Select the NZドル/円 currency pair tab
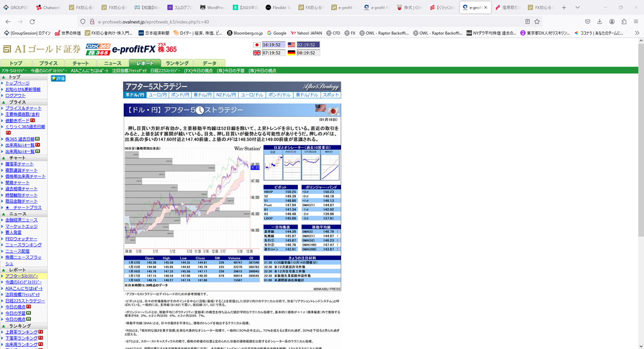Screen dimensions: 644x349 (227, 95)
